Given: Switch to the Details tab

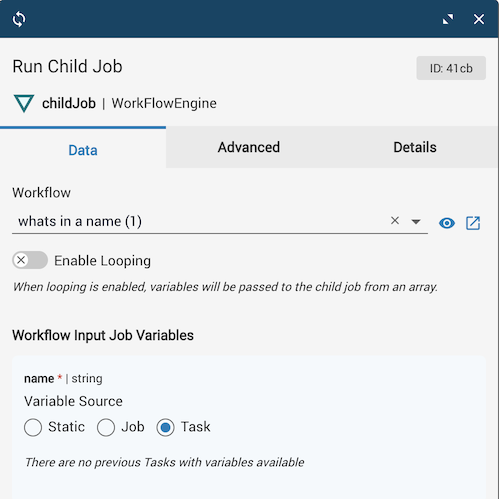Looking at the screenshot, I should click(x=415, y=147).
